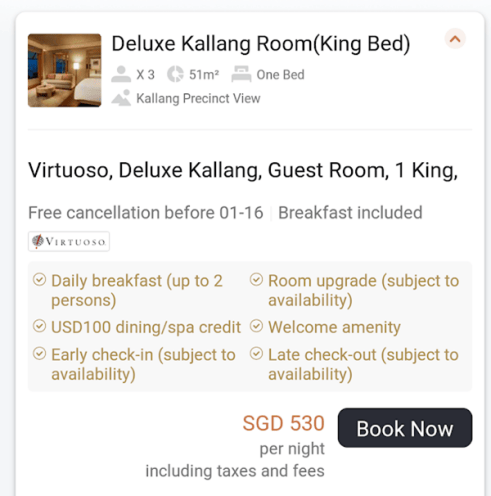
Task: Click the Book Now button
Action: [x=405, y=428]
